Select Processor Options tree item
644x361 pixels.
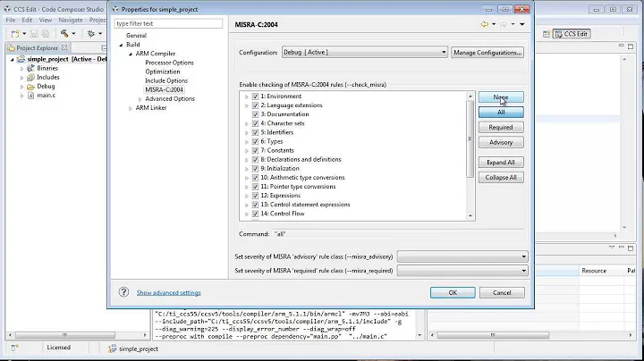point(169,63)
